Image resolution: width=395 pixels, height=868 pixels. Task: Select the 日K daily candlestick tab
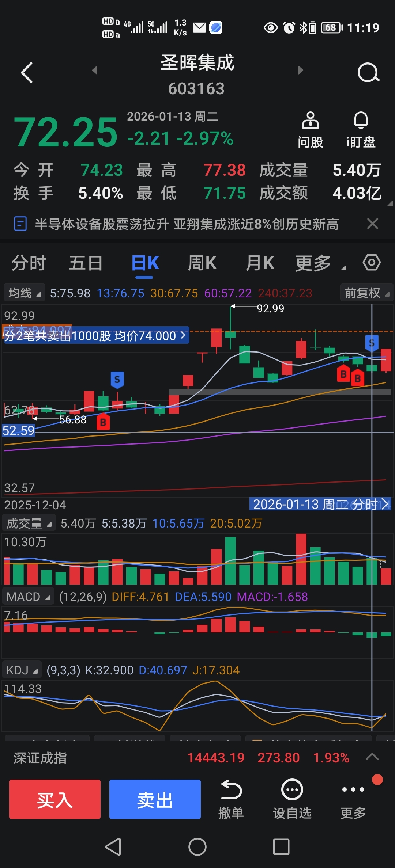click(x=145, y=263)
